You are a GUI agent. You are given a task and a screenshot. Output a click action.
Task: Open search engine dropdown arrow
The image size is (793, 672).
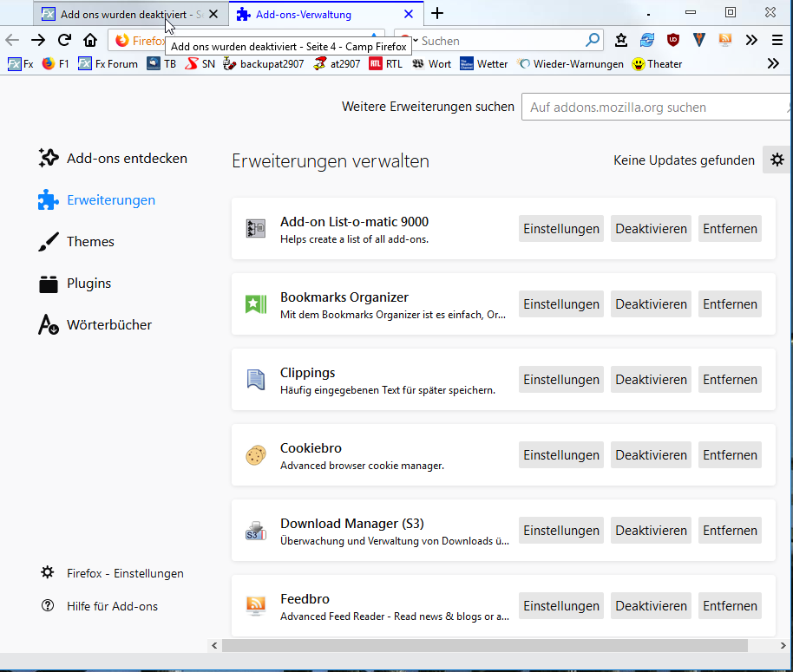click(x=416, y=40)
